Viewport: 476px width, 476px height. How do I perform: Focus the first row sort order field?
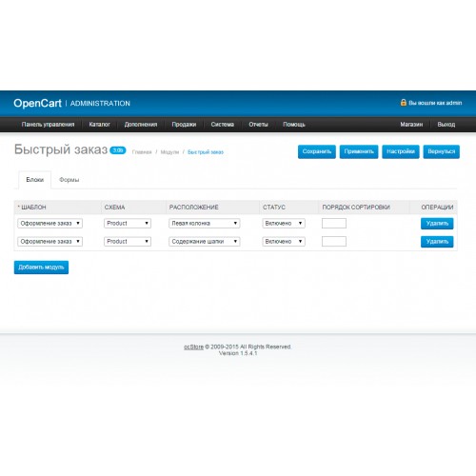point(334,223)
